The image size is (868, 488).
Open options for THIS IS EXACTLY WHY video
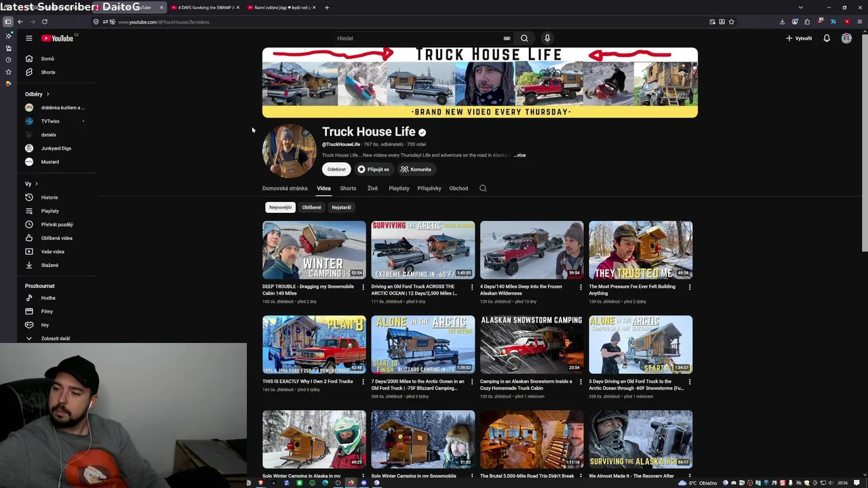click(x=363, y=382)
